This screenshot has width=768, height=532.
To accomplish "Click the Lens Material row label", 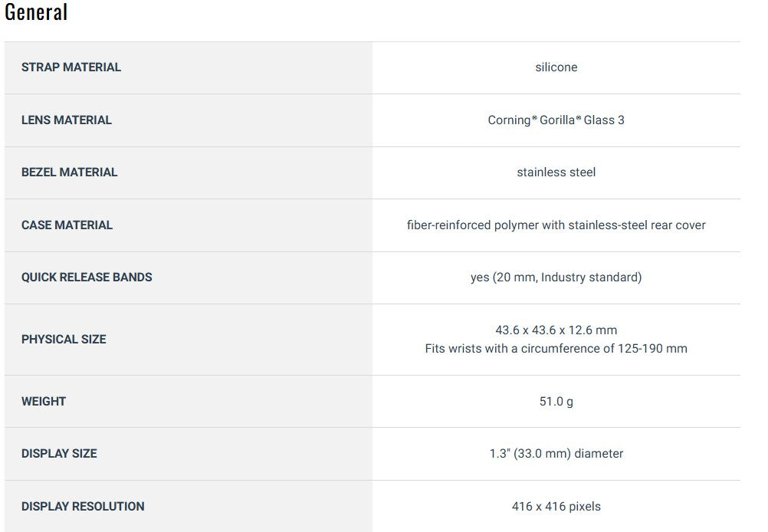I will coord(67,120).
